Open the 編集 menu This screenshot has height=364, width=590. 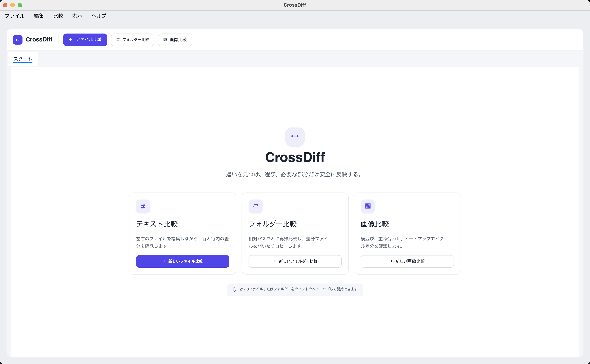(39, 16)
